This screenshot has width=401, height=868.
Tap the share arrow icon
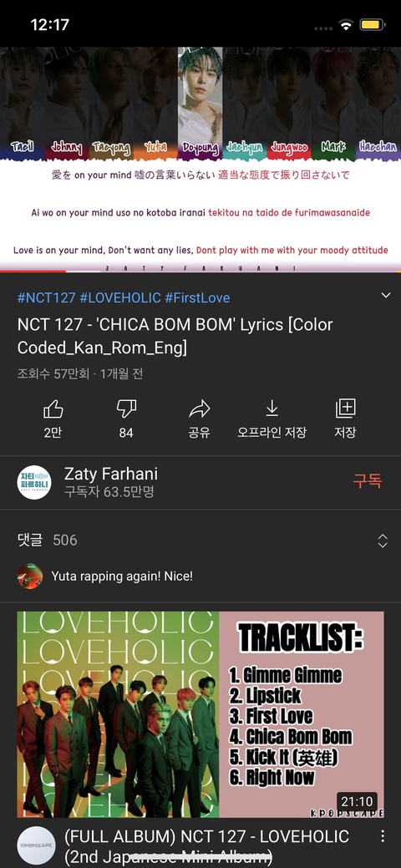[x=199, y=409]
